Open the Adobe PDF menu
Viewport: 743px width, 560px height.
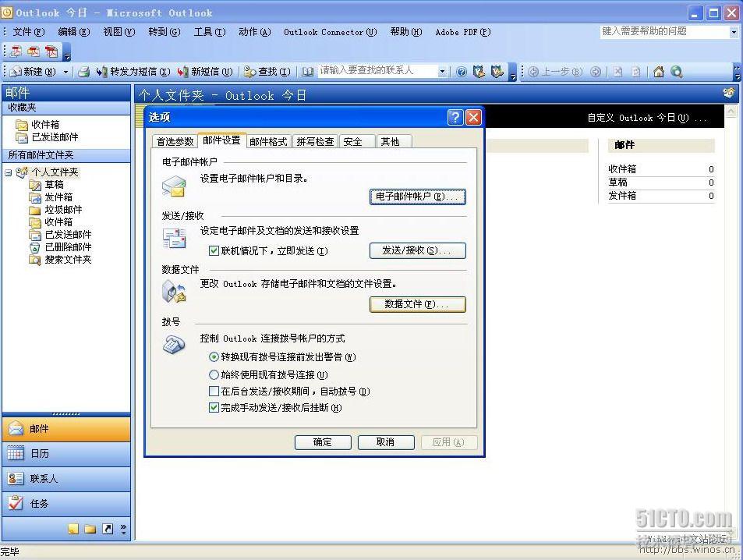click(x=463, y=32)
